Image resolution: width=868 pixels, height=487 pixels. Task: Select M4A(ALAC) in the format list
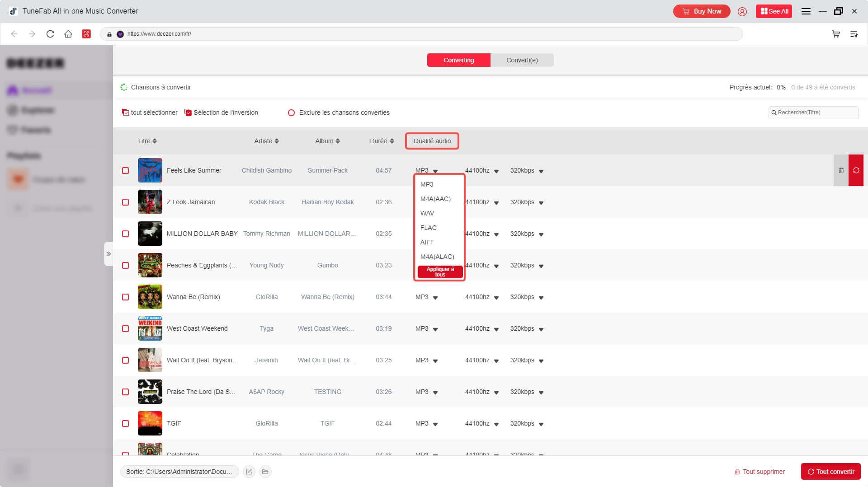[x=437, y=257]
